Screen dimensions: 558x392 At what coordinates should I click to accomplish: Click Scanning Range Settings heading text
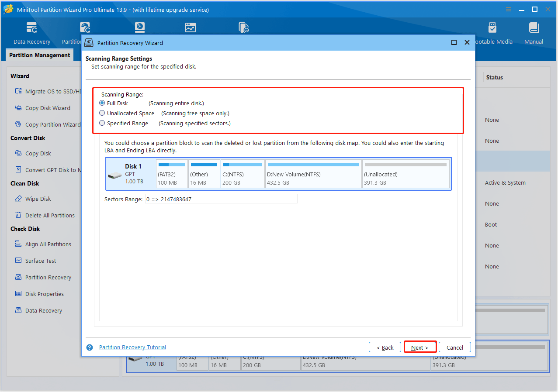point(119,58)
